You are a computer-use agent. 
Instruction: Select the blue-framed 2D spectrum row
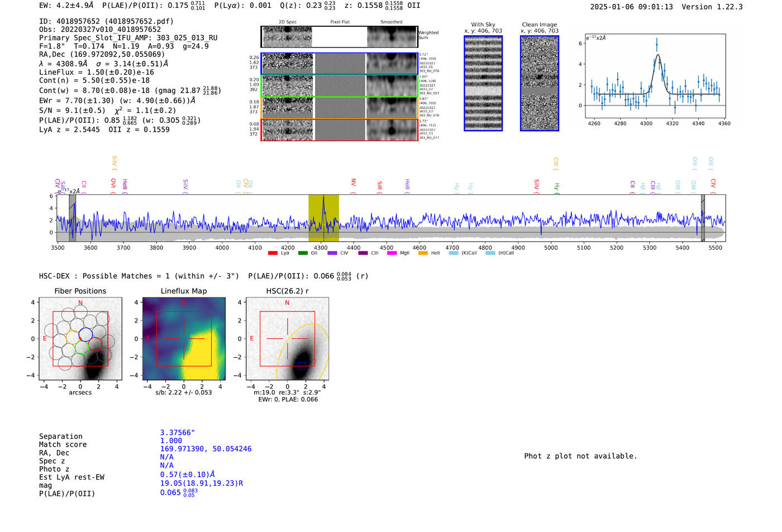(339, 64)
